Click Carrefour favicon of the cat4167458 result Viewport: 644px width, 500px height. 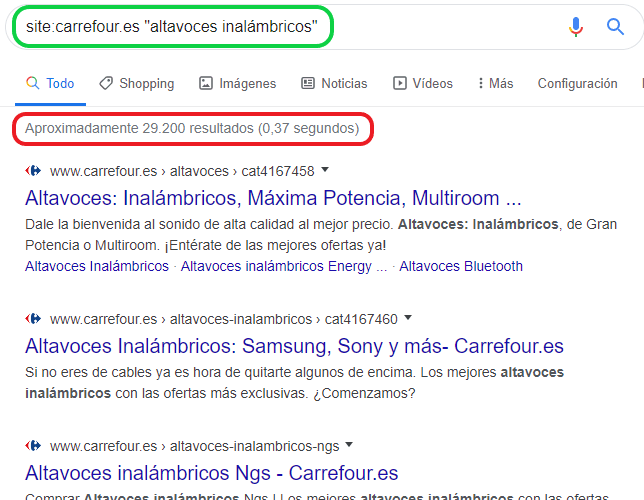(33, 170)
